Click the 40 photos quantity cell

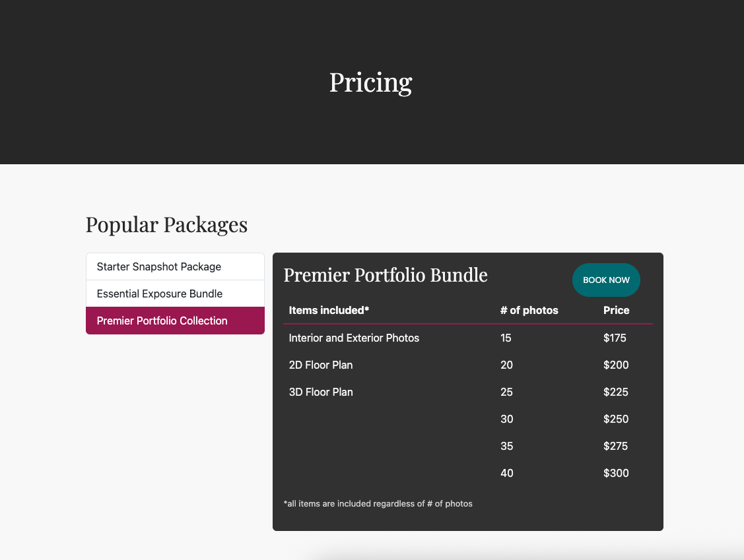[507, 473]
